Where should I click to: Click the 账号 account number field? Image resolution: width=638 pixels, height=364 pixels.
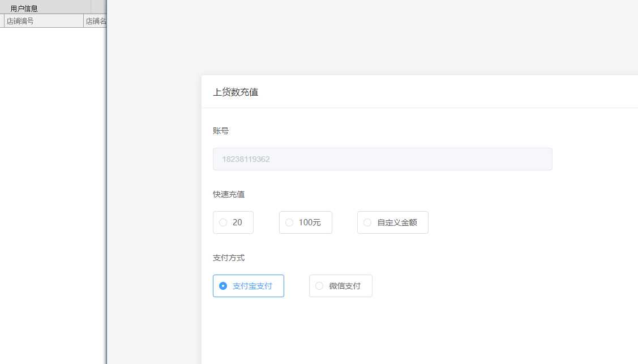[x=382, y=159]
